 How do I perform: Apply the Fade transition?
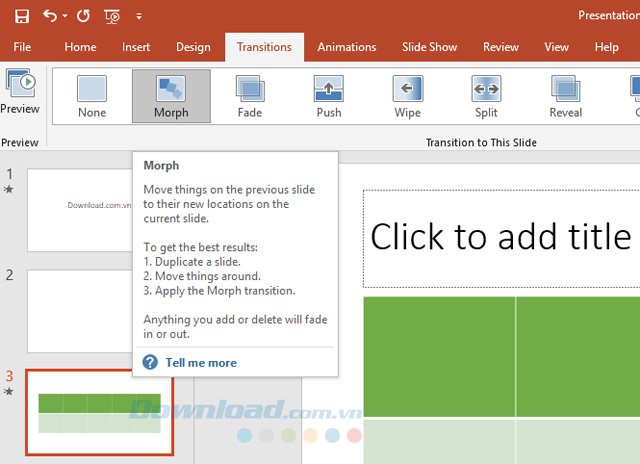click(250, 96)
